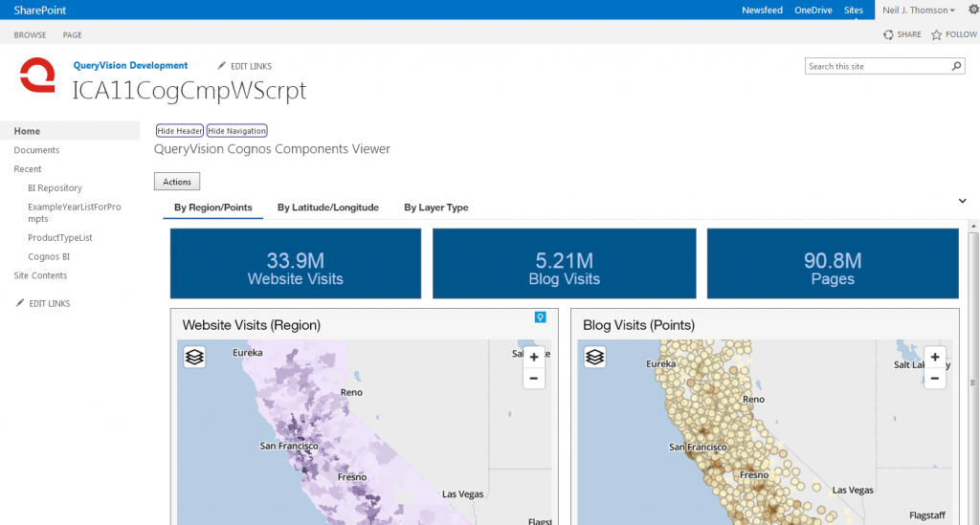Click the Hide Header button
This screenshot has height=525, width=980.
click(x=180, y=130)
